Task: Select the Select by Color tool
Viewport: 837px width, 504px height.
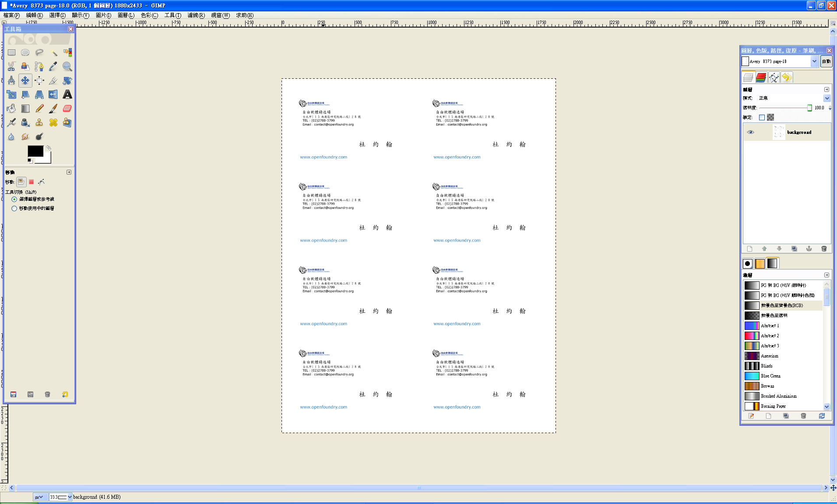Action: 67,52
